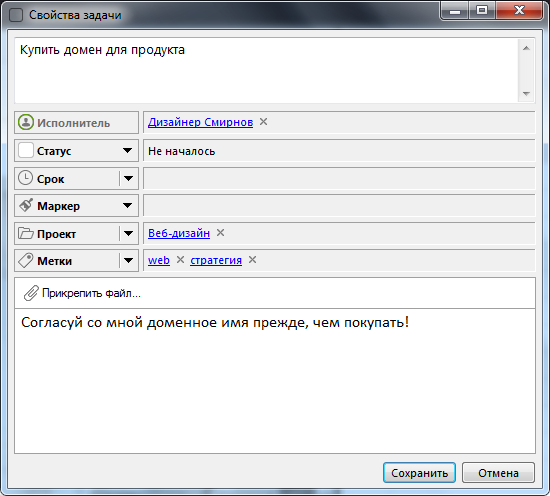Remove assignee Дизайнер Смирнов with the X

(x=263, y=122)
